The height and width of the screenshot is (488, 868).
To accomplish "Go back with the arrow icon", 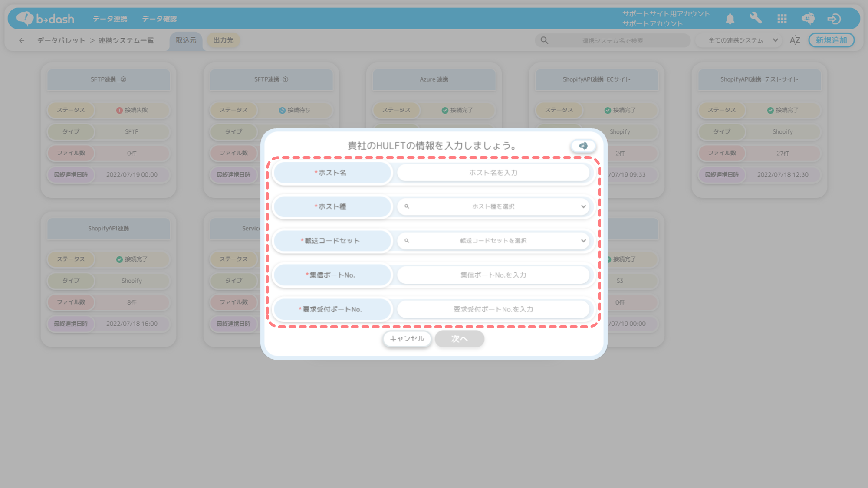I will pyautogui.click(x=21, y=40).
